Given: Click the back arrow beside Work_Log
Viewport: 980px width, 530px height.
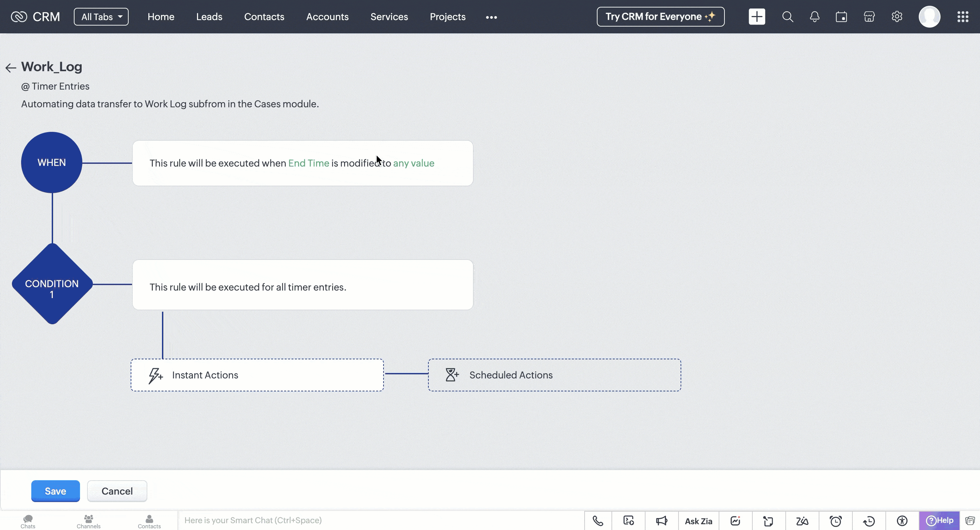Looking at the screenshot, I should 11,68.
